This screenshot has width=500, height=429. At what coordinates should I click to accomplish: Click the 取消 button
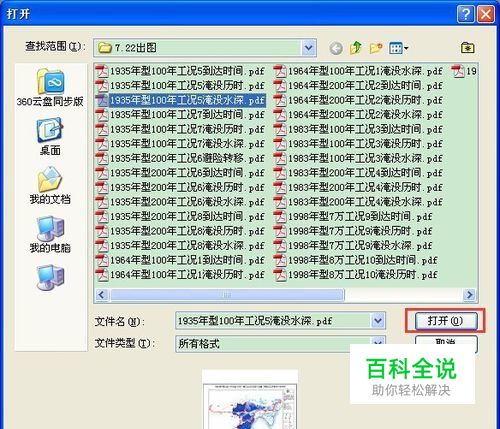click(446, 341)
